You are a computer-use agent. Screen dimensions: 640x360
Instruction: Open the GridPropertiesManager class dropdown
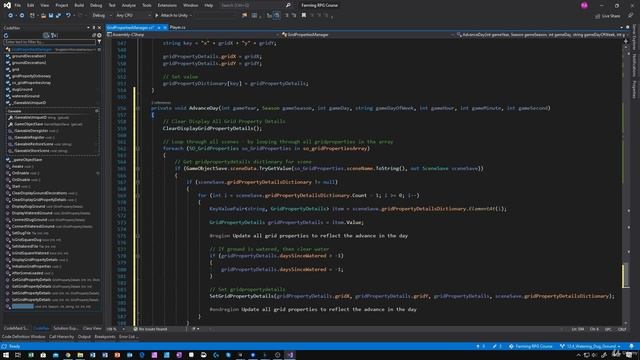(x=367, y=35)
